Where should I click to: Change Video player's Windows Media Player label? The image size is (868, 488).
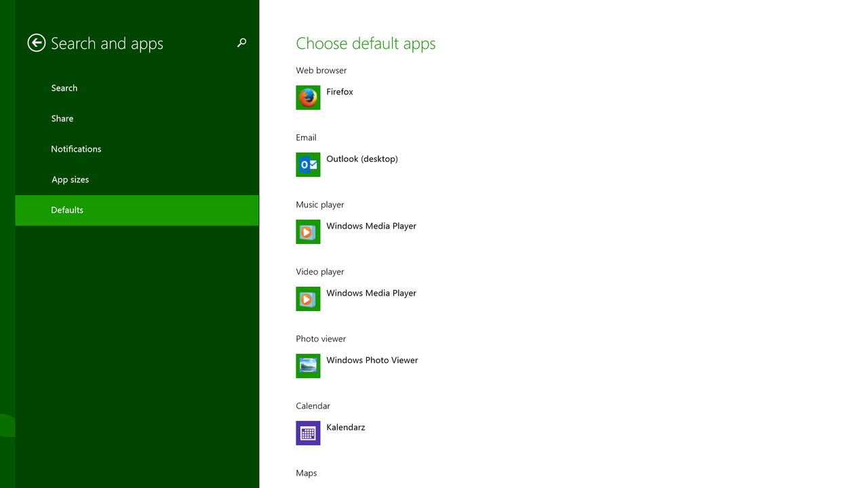pyautogui.click(x=372, y=293)
